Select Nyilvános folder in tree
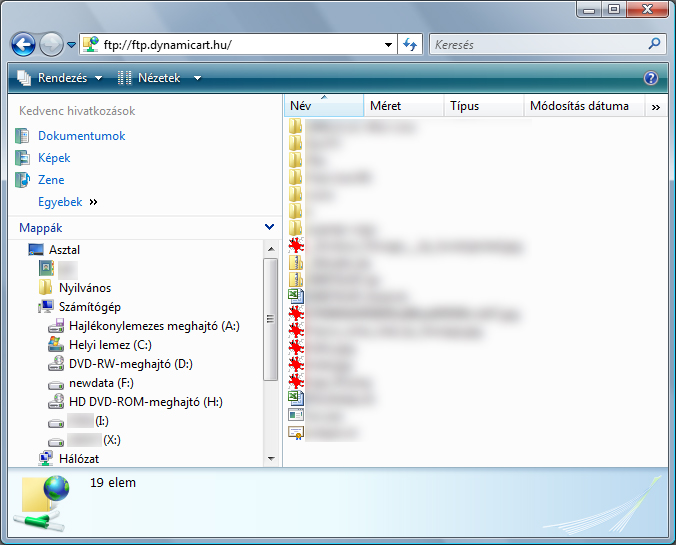Image resolution: width=676 pixels, height=545 pixels. click(x=85, y=288)
